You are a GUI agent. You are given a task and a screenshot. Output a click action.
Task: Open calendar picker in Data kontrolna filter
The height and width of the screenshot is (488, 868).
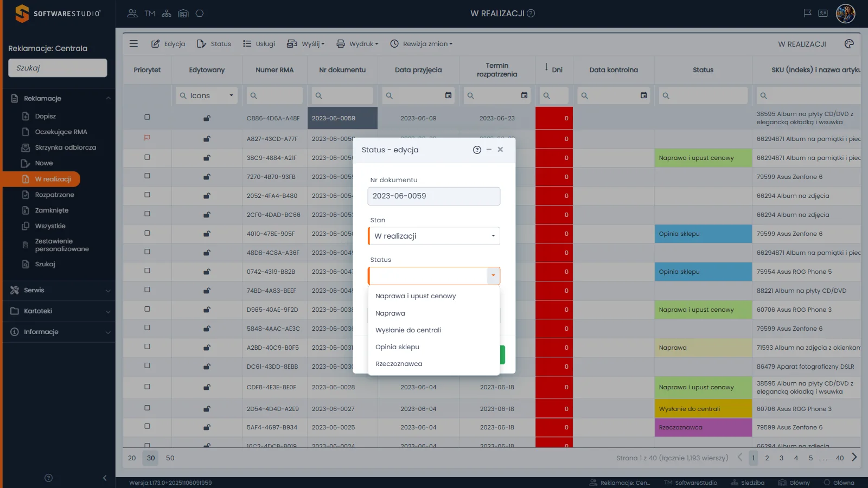coord(643,95)
